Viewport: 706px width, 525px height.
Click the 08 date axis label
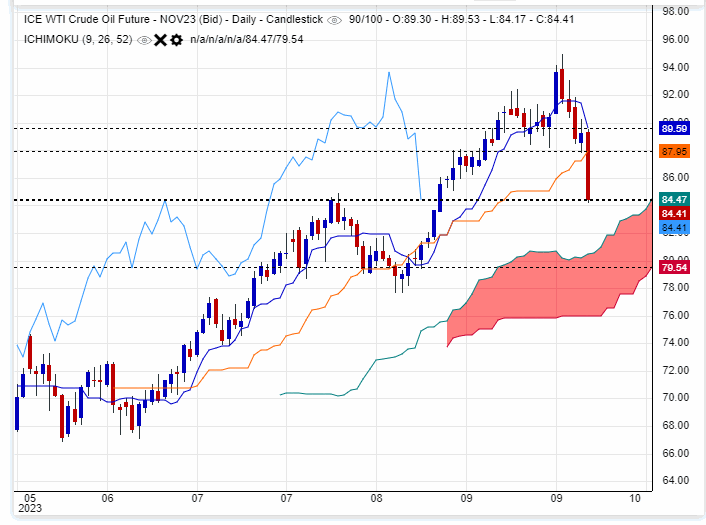[376, 498]
